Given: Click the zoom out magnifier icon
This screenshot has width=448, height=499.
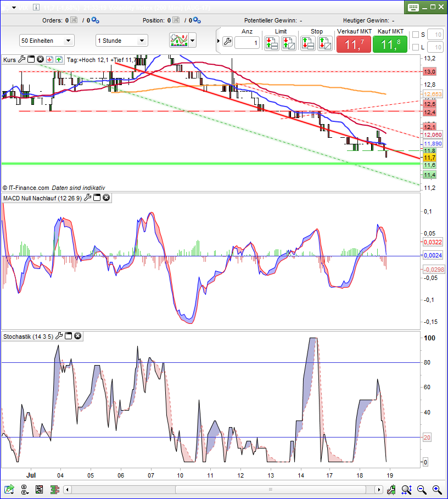Looking at the screenshot, I should pos(422,489).
